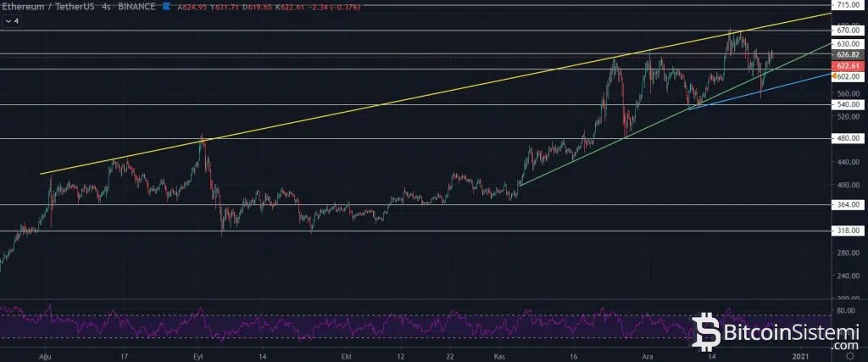This screenshot has height=362, width=868.
Task: Select the 670.00 resistance level label
Action: tap(848, 30)
